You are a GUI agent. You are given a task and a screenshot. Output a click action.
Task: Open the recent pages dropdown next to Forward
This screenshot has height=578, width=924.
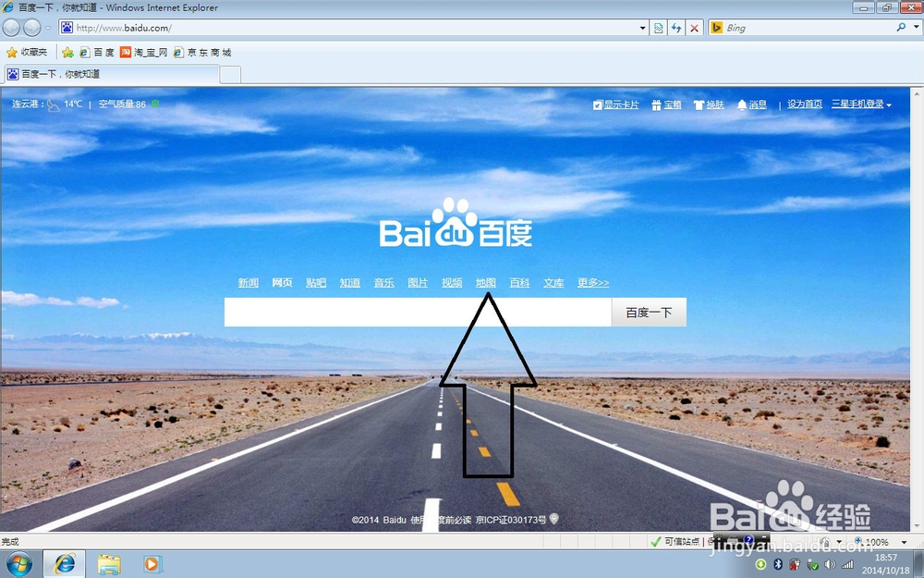(x=48, y=28)
